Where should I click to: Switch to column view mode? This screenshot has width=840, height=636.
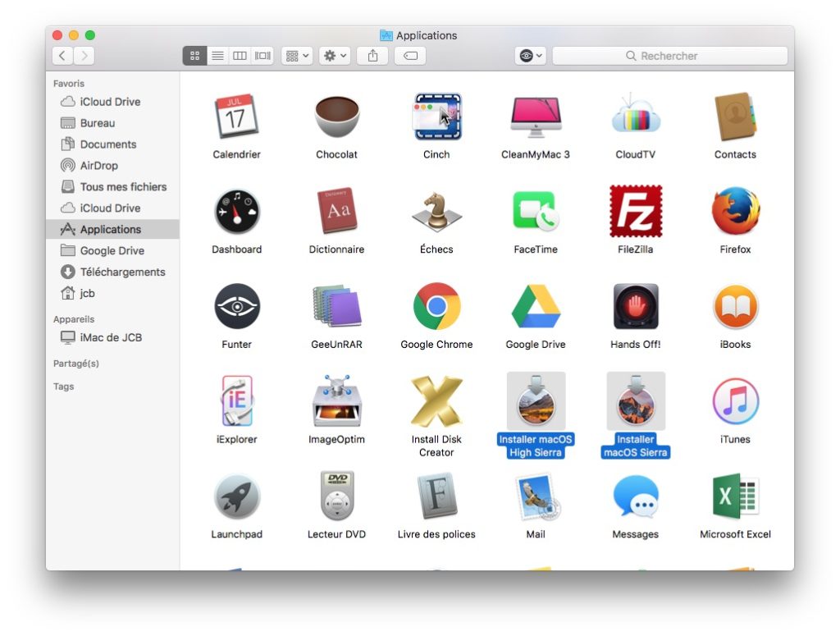click(x=240, y=56)
